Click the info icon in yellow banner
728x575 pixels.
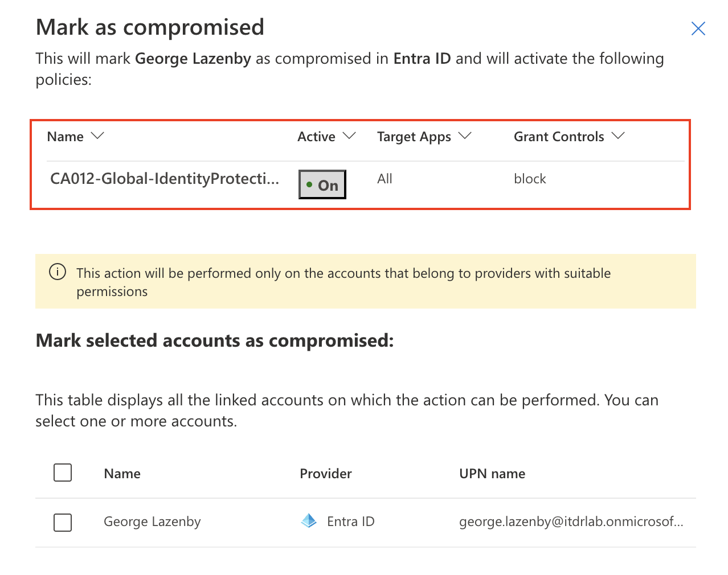58,272
